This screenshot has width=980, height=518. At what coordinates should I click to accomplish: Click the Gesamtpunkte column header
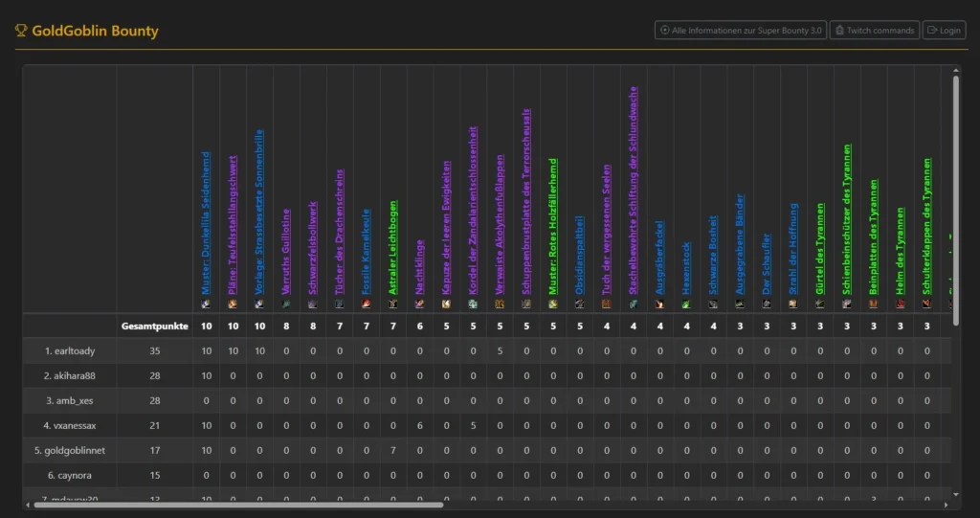(x=154, y=326)
